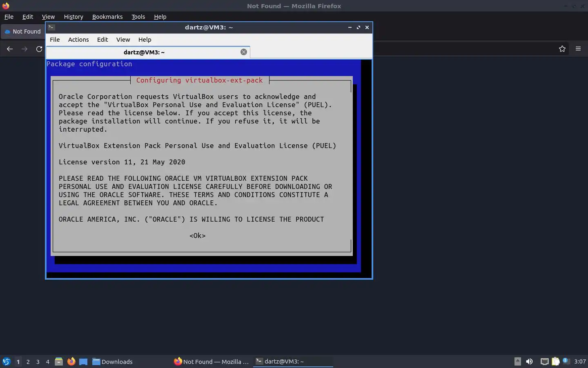Open the terminal Edit menu
This screenshot has height=368, width=588.
coord(102,40)
